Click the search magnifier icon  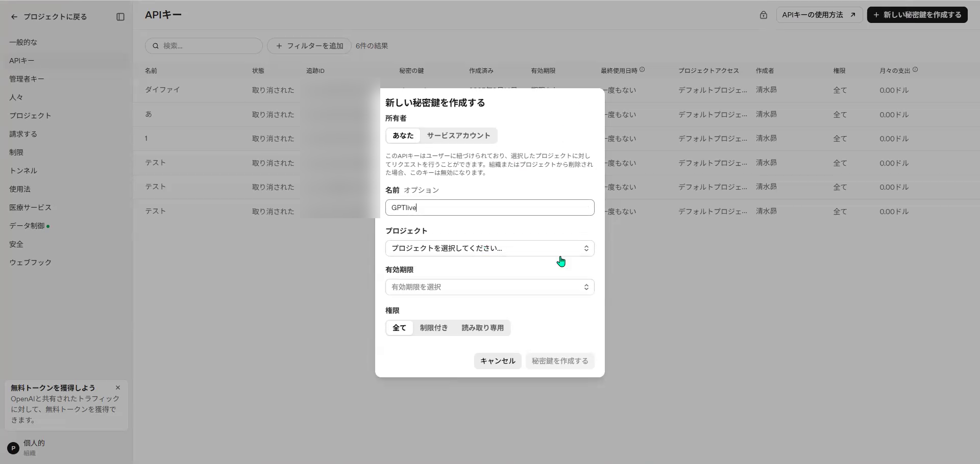coord(156,46)
